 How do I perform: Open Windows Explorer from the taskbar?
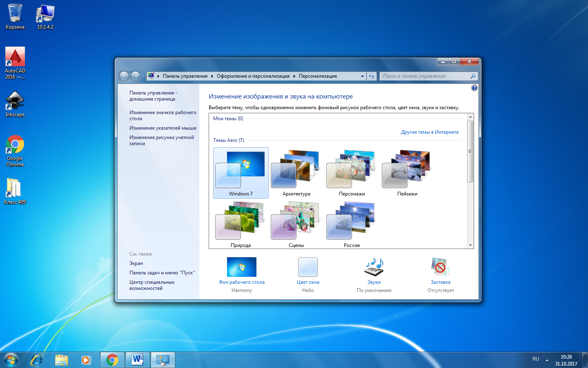click(x=62, y=360)
